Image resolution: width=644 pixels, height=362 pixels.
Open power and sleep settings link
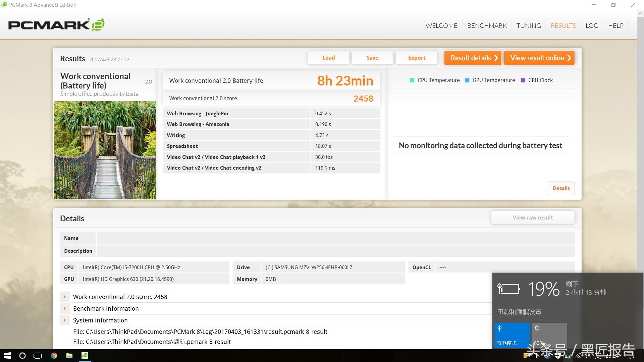519,312
